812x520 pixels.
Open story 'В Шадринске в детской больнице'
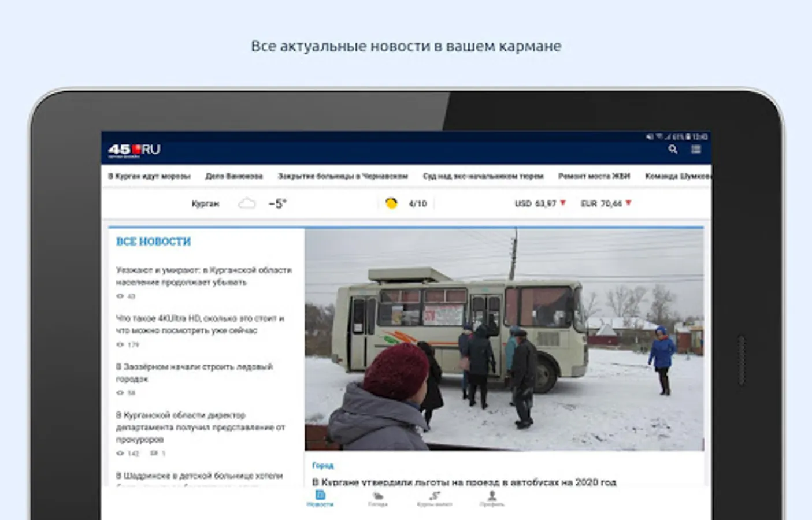pyautogui.click(x=199, y=476)
